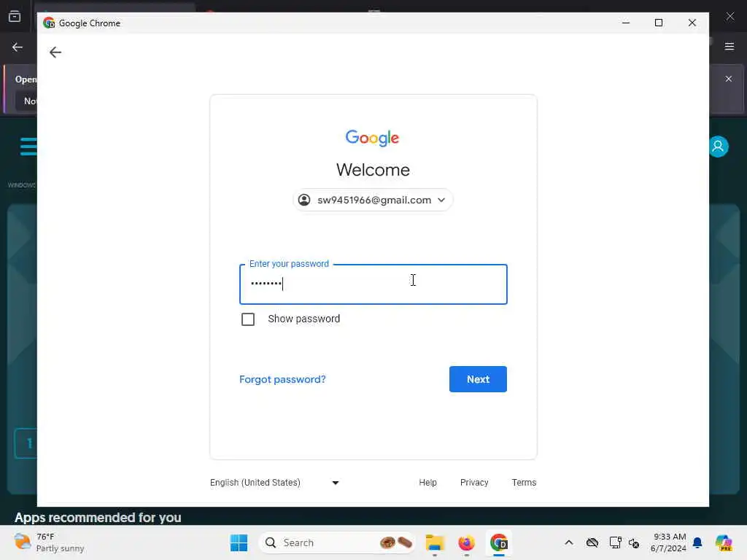747x560 pixels.
Task: Expand the English (United States) language selector
Action: 274,483
